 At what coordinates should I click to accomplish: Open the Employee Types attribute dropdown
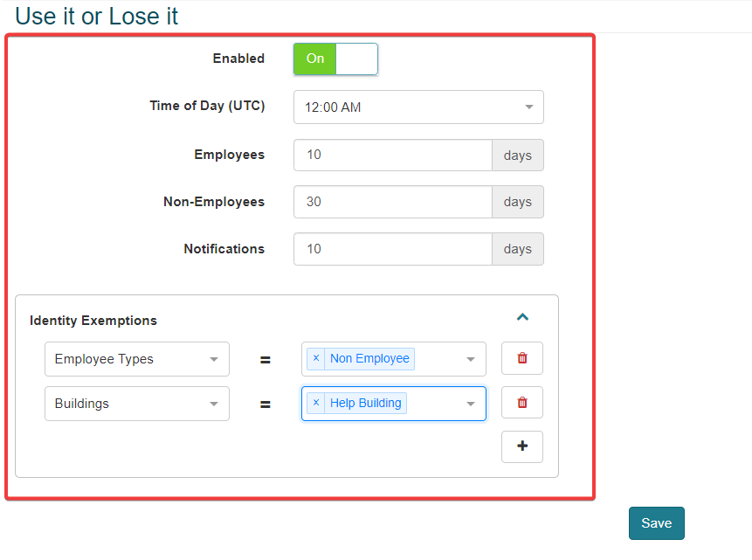pos(137,359)
